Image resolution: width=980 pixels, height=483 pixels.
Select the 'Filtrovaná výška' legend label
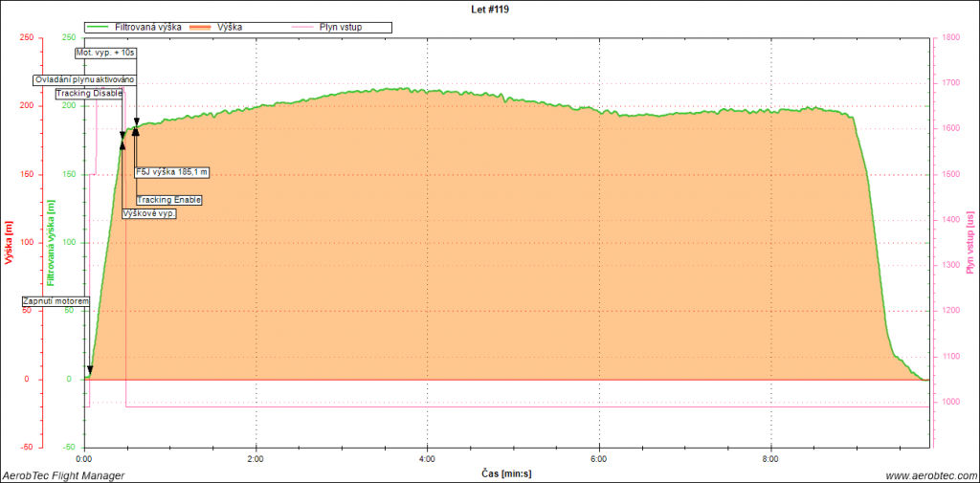(x=148, y=28)
